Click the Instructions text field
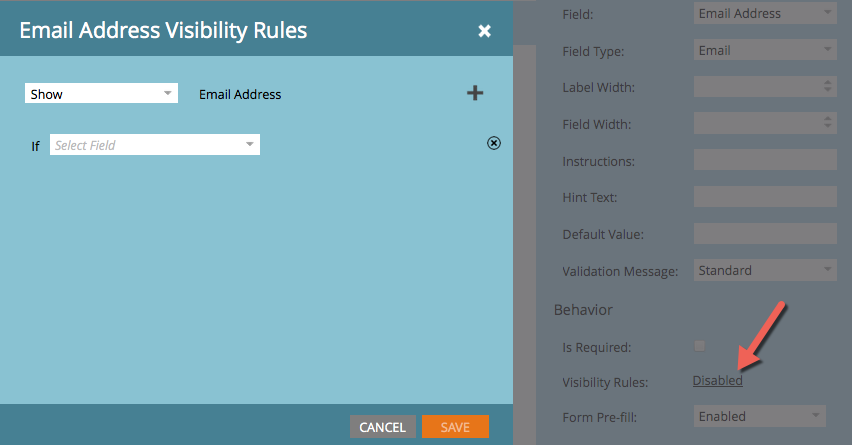The height and width of the screenshot is (445, 852). pos(764,160)
